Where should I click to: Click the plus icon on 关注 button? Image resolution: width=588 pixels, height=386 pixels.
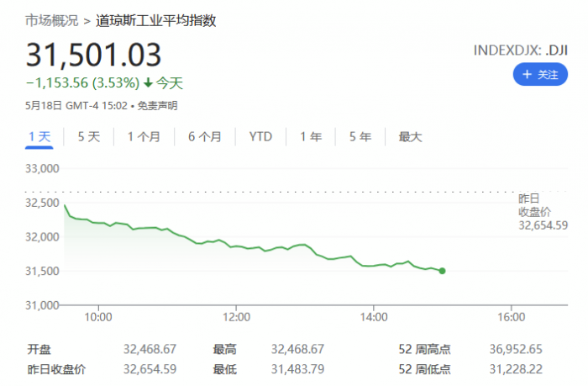(528, 75)
